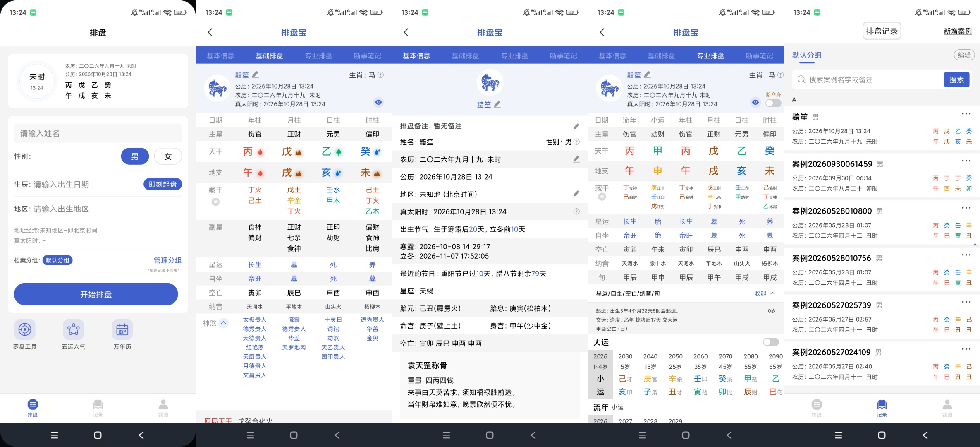Toggle eye visibility on 基础排盘 screen

click(378, 102)
